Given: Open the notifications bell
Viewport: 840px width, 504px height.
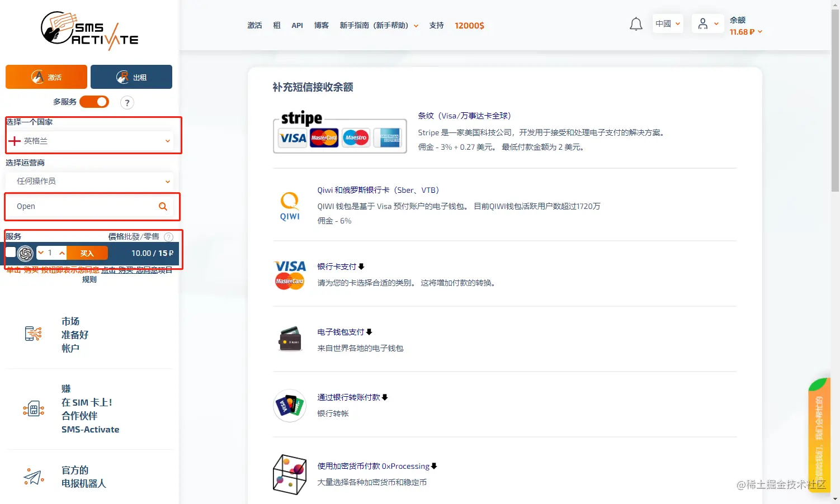Looking at the screenshot, I should [x=636, y=24].
